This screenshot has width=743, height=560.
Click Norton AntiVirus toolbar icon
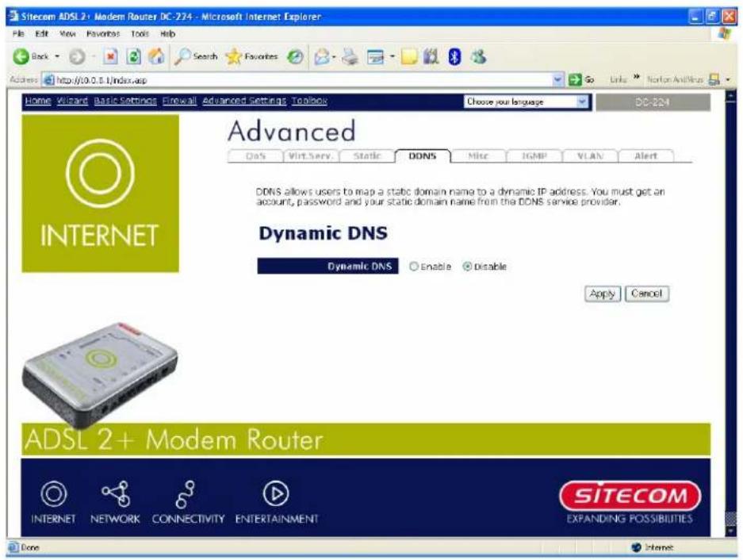(714, 79)
